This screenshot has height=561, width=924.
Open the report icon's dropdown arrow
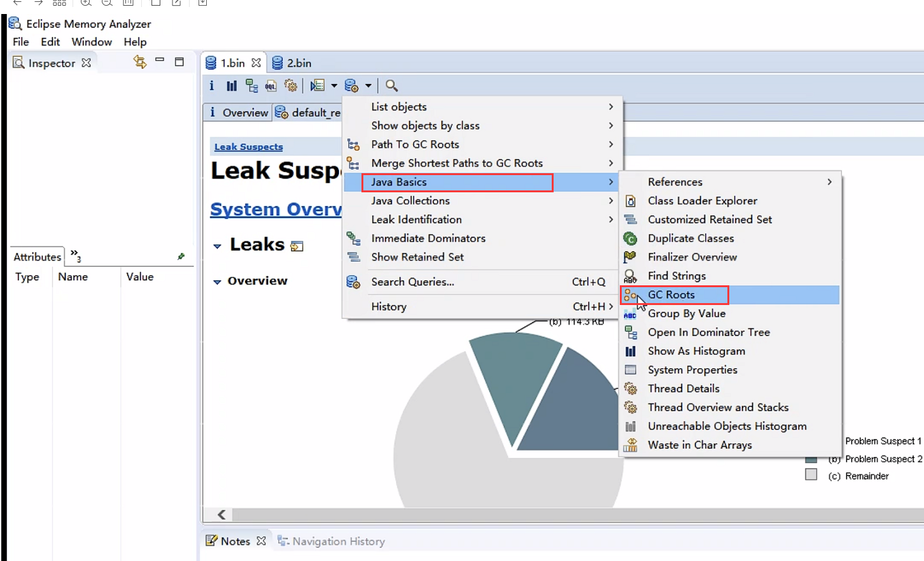334,85
